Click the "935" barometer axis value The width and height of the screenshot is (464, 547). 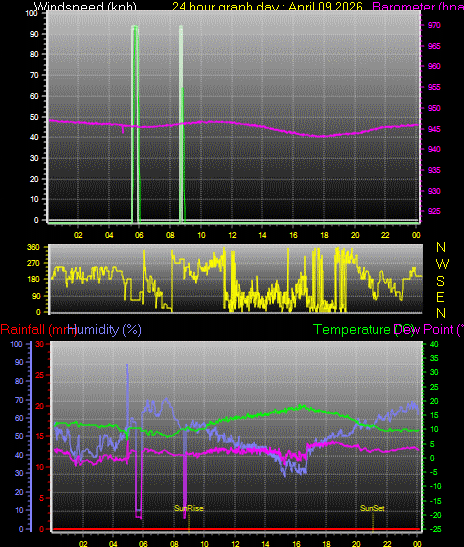(434, 170)
